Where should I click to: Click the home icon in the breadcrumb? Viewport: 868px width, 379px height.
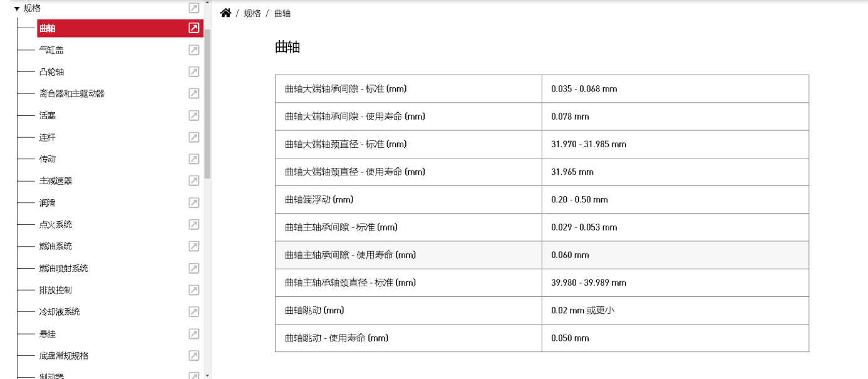[226, 12]
